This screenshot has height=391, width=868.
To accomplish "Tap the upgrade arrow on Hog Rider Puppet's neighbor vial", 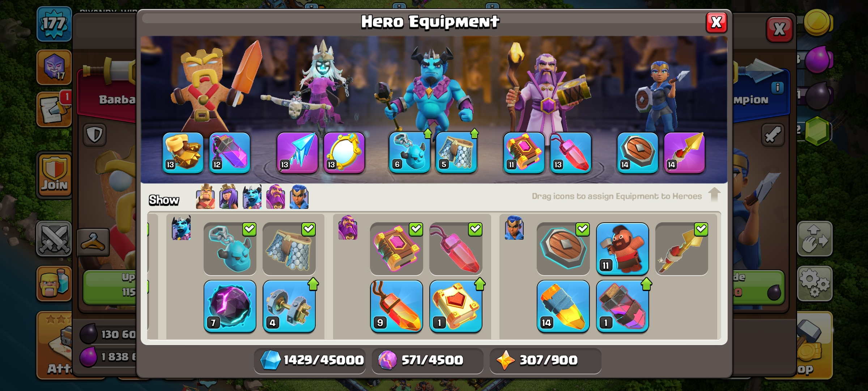I will click(x=646, y=284).
